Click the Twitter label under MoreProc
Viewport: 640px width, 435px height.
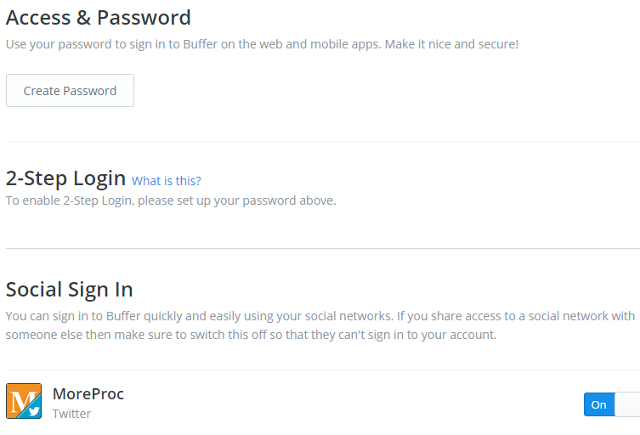point(73,413)
